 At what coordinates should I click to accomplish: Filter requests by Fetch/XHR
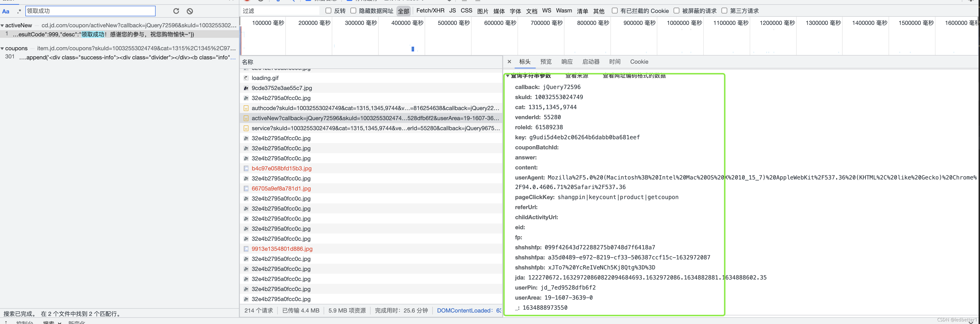[x=430, y=11]
